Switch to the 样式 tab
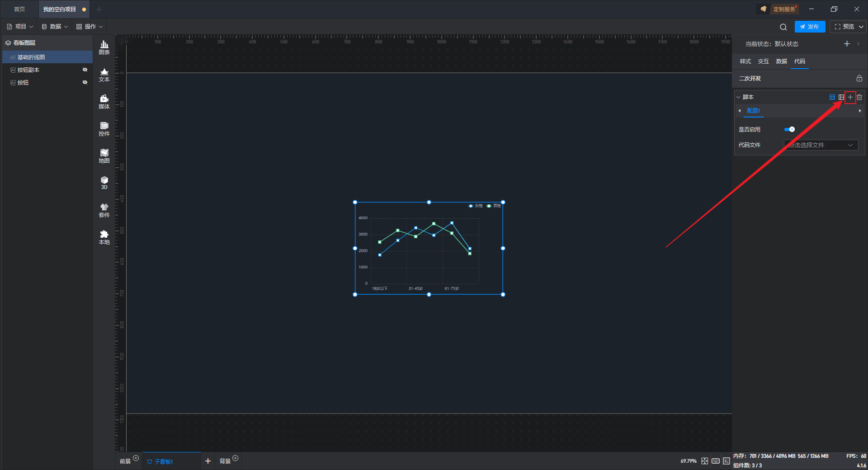 pos(745,61)
